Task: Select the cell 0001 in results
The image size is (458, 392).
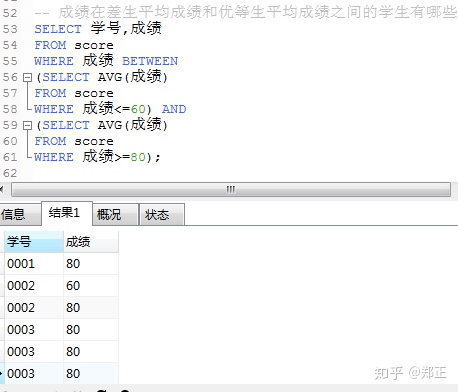Action: pos(34,264)
